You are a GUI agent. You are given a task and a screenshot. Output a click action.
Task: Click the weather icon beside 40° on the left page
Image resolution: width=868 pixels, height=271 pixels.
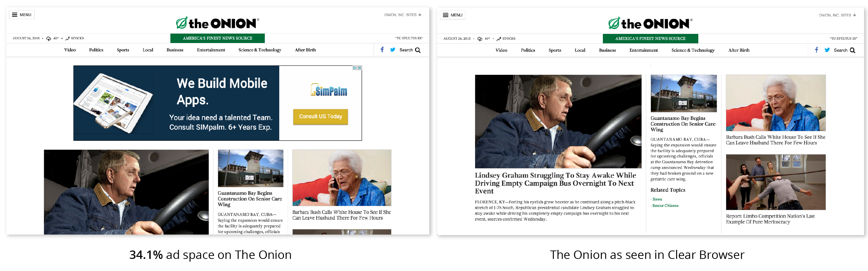tap(48, 39)
